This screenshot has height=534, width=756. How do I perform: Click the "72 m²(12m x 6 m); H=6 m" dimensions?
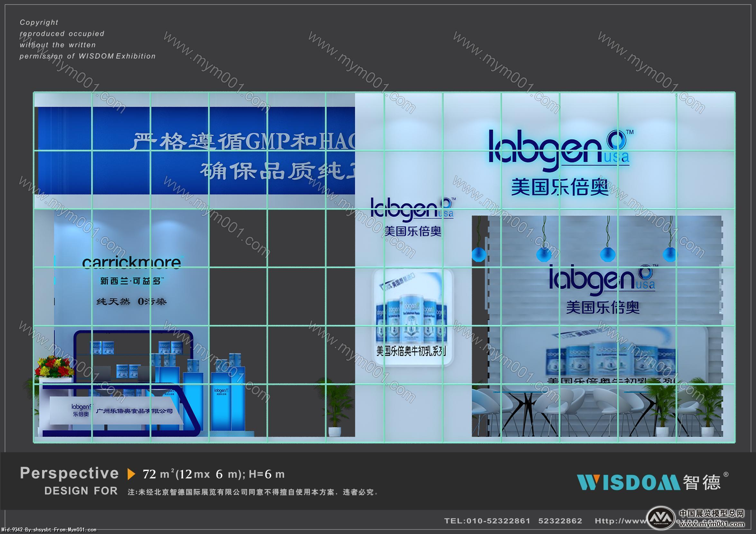point(214,474)
